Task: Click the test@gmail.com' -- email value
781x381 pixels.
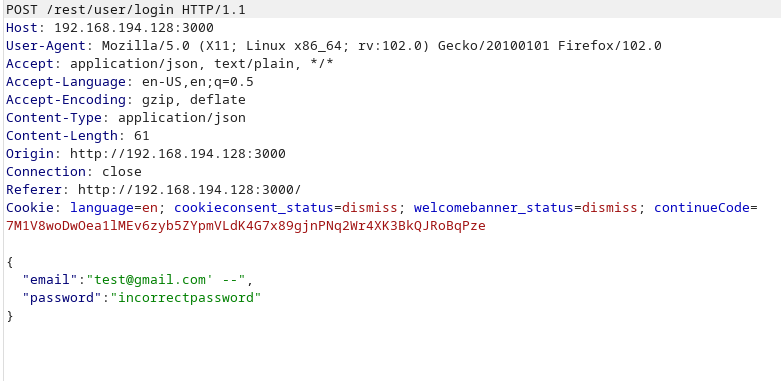Action: 166,279
